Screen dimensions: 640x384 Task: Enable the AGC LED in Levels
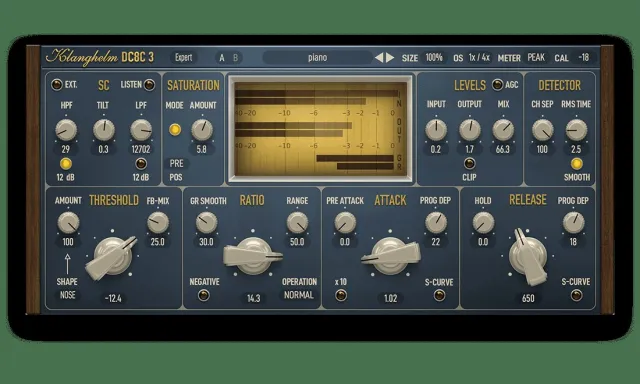pyautogui.click(x=497, y=84)
